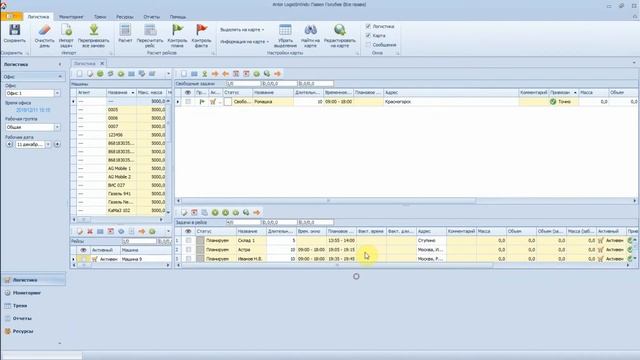The height and width of the screenshot is (360, 640).
Task: Check the Иванов Н.В. task checkbox
Action: (188, 258)
